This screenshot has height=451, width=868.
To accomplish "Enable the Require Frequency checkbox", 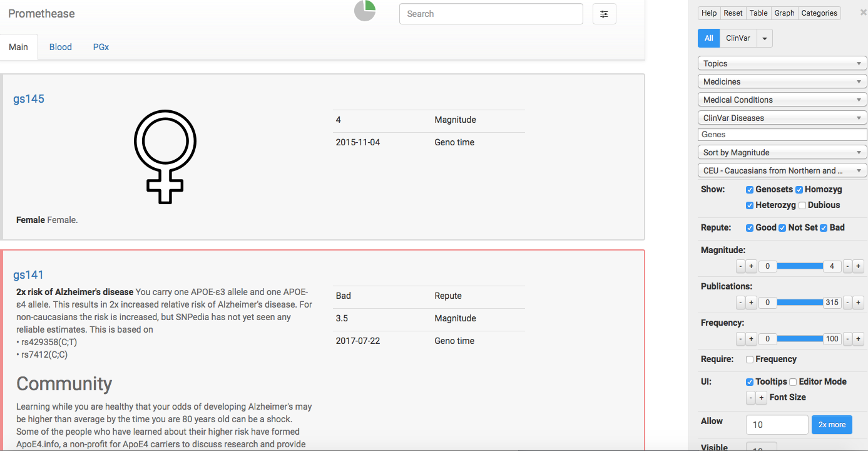I will pyautogui.click(x=750, y=360).
